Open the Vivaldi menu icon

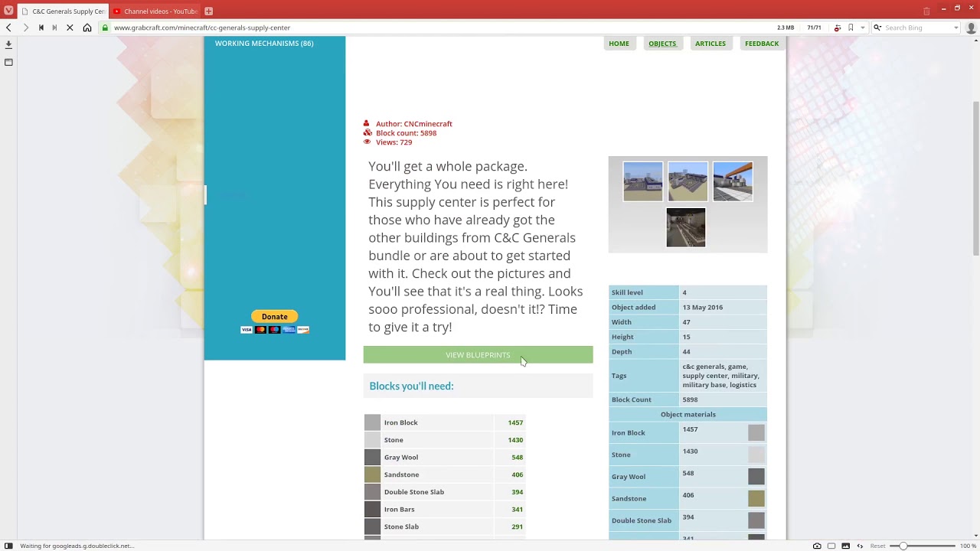click(8, 11)
